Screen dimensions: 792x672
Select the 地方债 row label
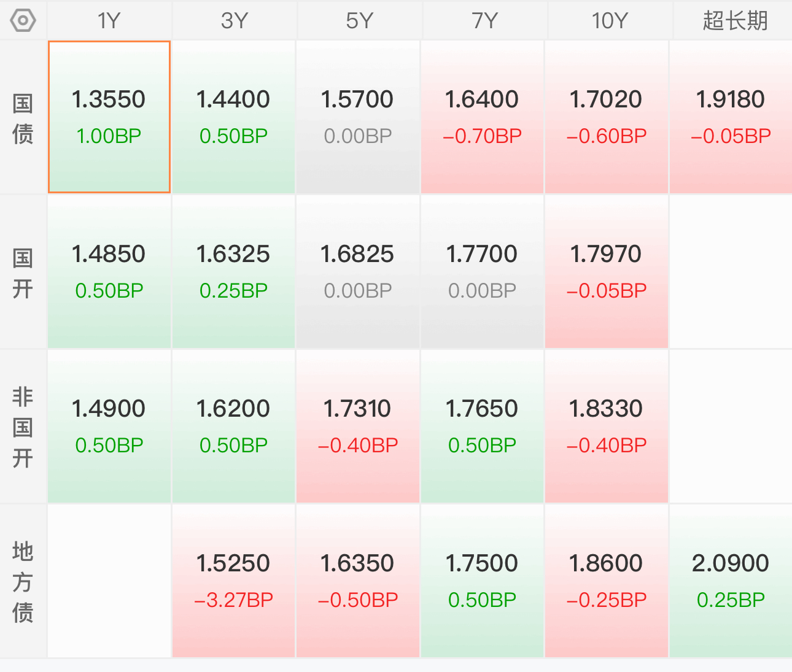click(23, 581)
